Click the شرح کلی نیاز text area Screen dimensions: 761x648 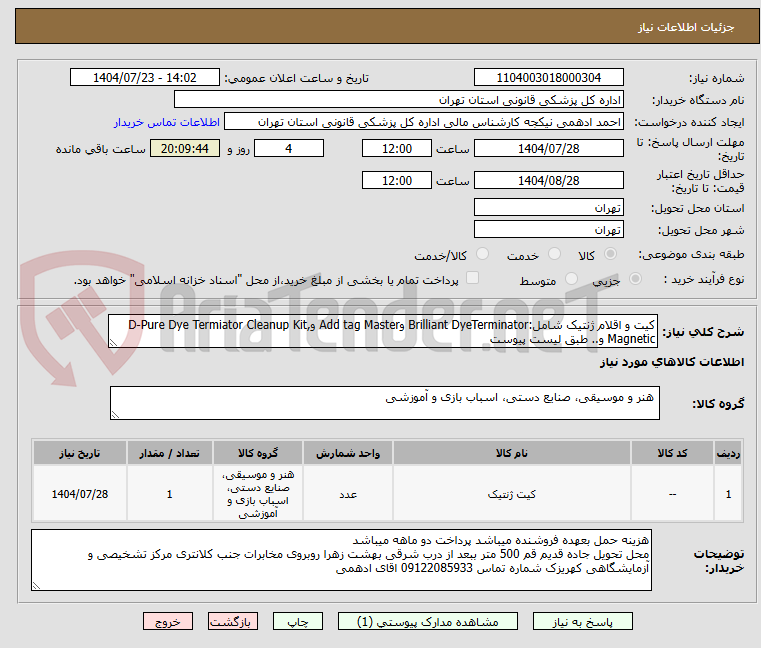coord(383,332)
